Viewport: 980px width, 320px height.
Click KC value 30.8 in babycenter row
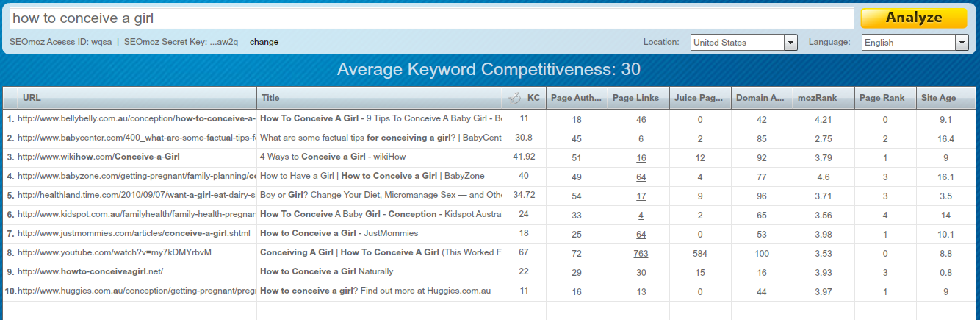524,137
